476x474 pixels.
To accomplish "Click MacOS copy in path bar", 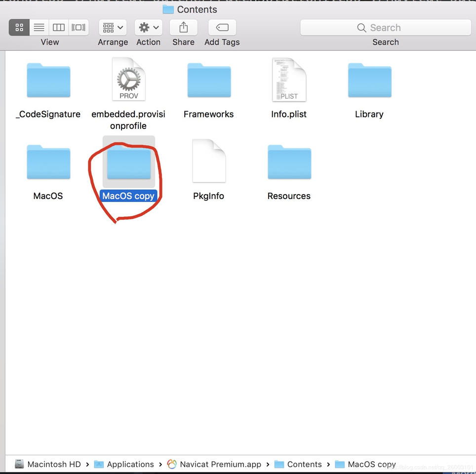I will [365, 464].
